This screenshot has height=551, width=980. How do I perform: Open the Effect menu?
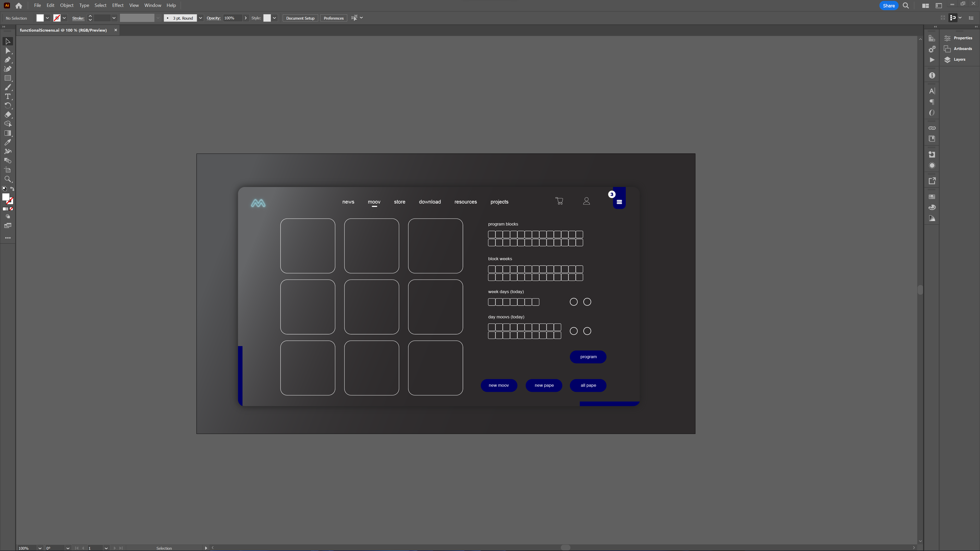click(118, 5)
